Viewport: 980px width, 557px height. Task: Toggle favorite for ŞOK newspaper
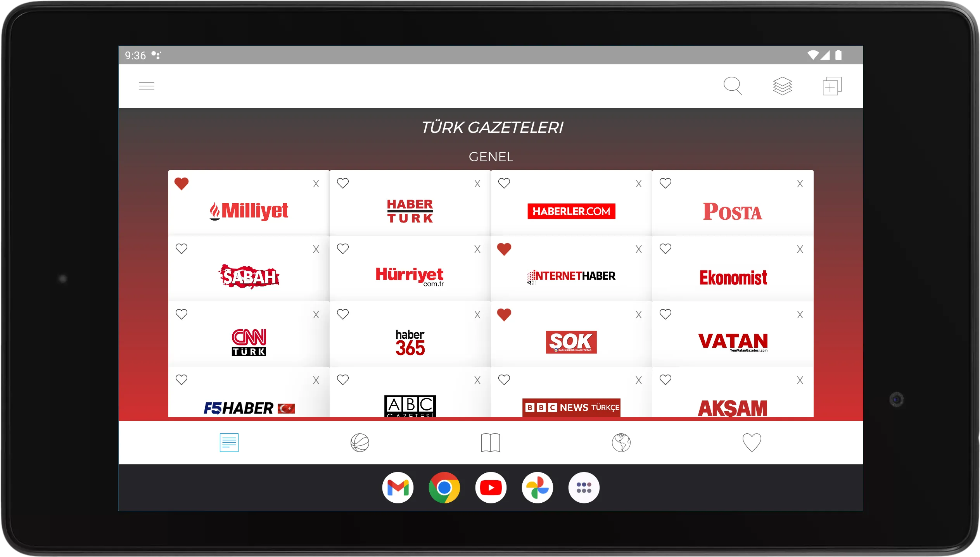pyautogui.click(x=504, y=314)
